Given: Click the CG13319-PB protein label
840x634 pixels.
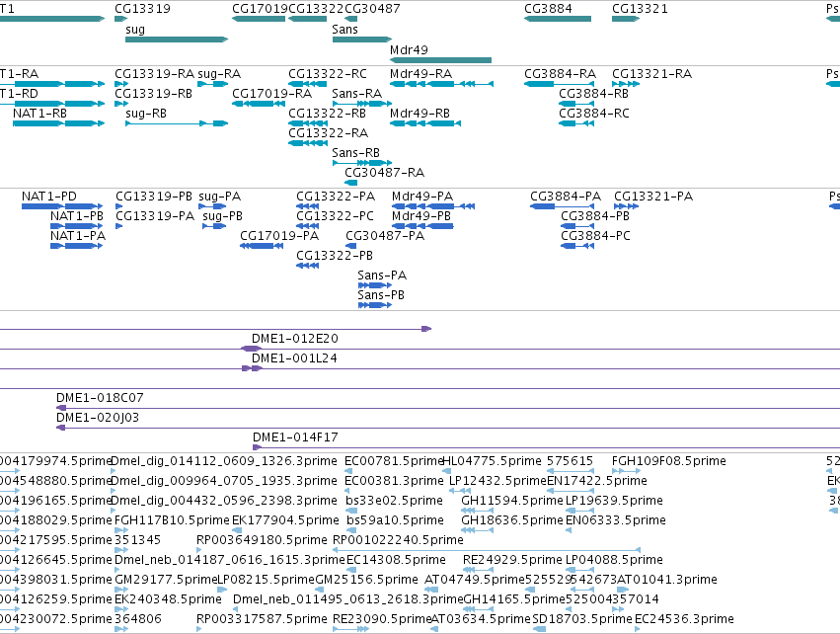Looking at the screenshot, I should [x=154, y=197].
